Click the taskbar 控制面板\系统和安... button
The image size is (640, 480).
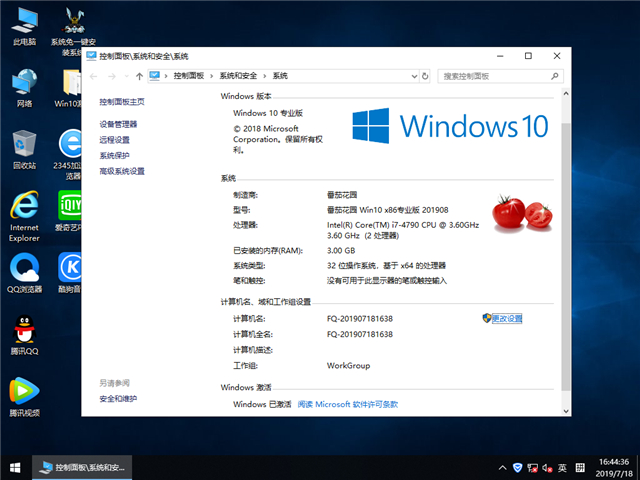coord(82,468)
